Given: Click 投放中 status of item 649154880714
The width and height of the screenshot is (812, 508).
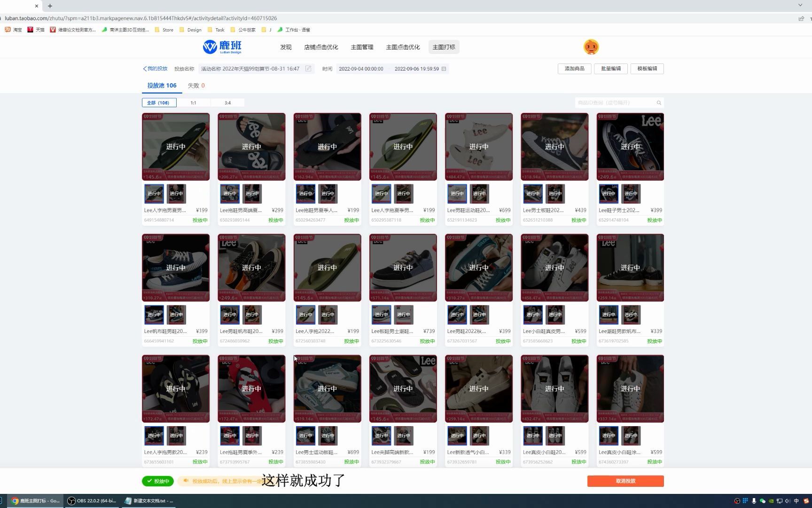Looking at the screenshot, I should click(200, 220).
